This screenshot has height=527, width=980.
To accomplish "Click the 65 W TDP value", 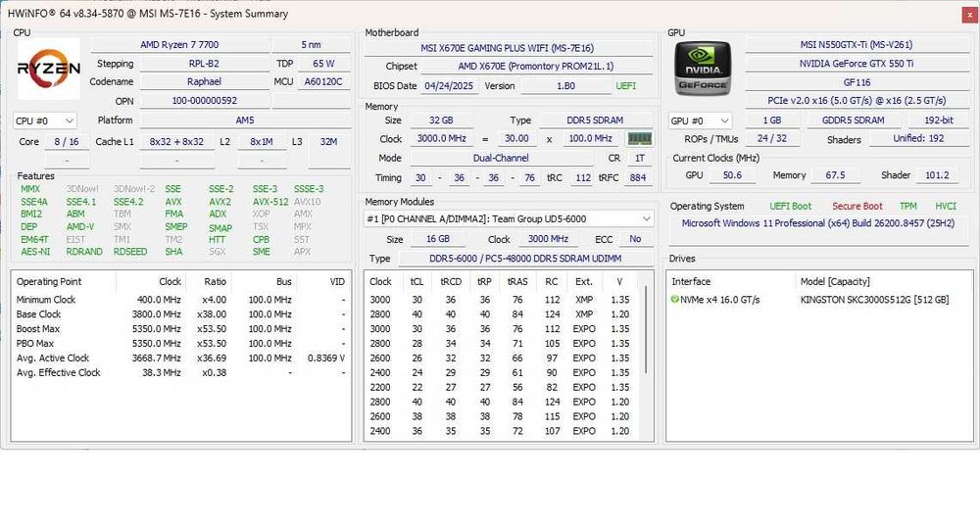I will tap(323, 63).
